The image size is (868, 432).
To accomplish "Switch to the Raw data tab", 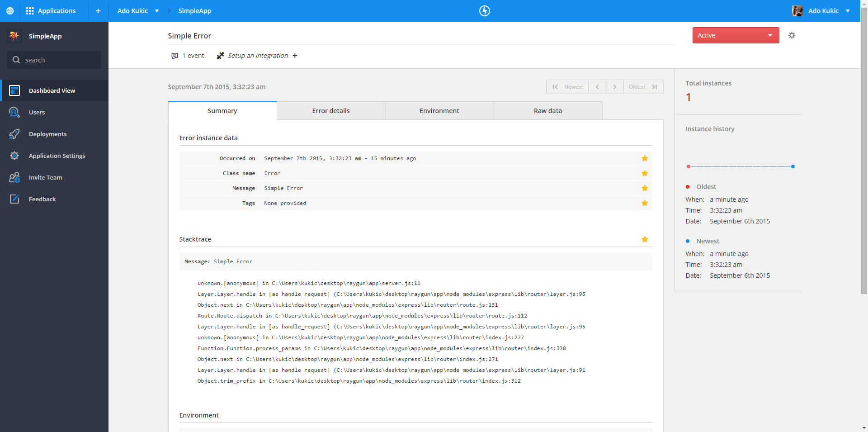I will coord(548,111).
